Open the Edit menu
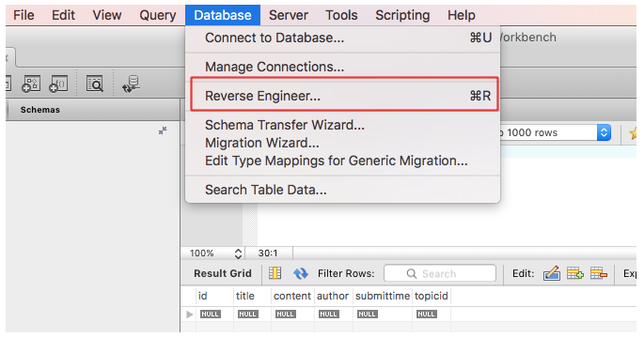644x338 pixels. [63, 15]
